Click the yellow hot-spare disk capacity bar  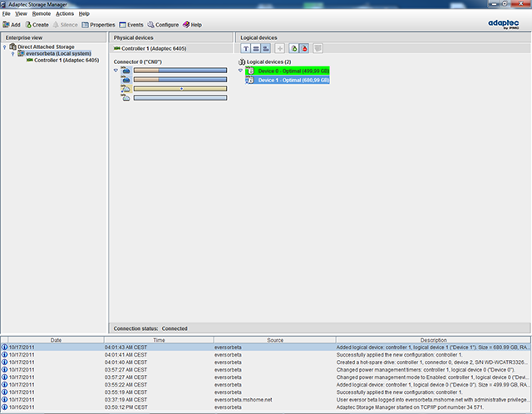[180, 89]
